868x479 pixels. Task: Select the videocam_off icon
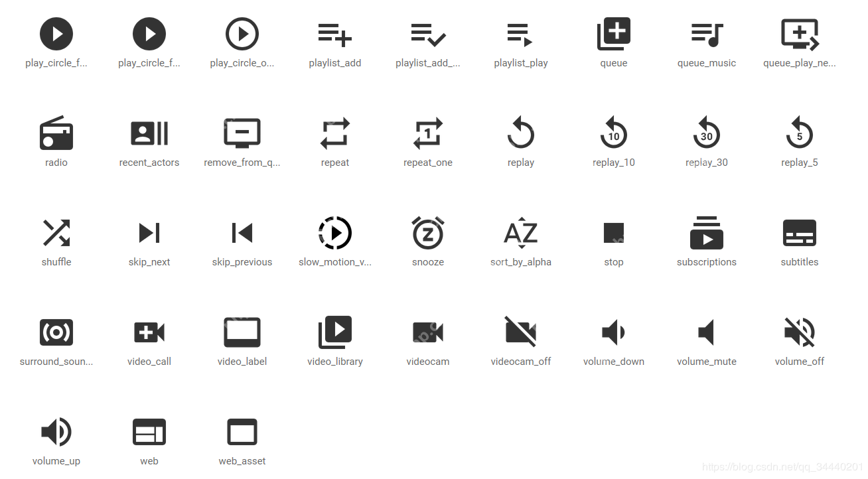pyautogui.click(x=520, y=332)
